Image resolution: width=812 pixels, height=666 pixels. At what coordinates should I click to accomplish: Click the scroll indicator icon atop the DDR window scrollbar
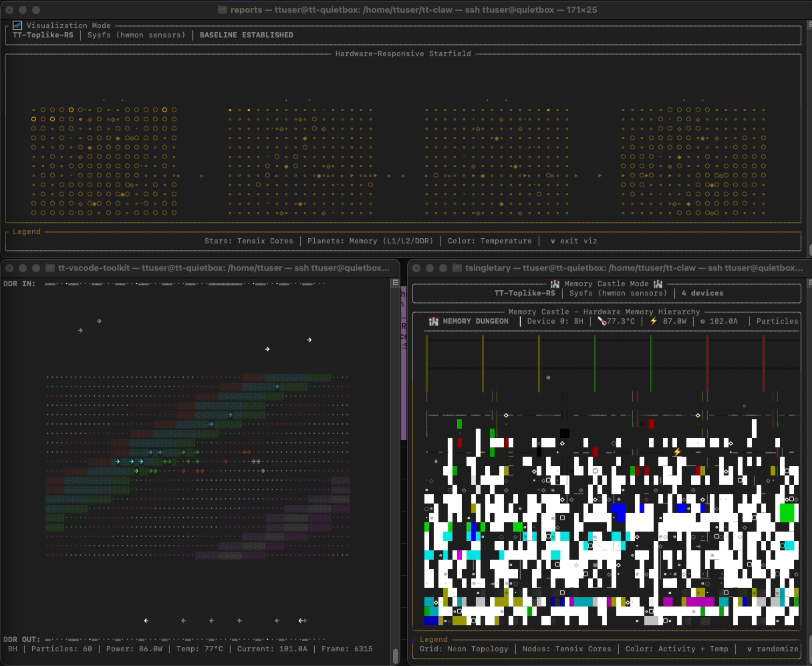point(395,282)
